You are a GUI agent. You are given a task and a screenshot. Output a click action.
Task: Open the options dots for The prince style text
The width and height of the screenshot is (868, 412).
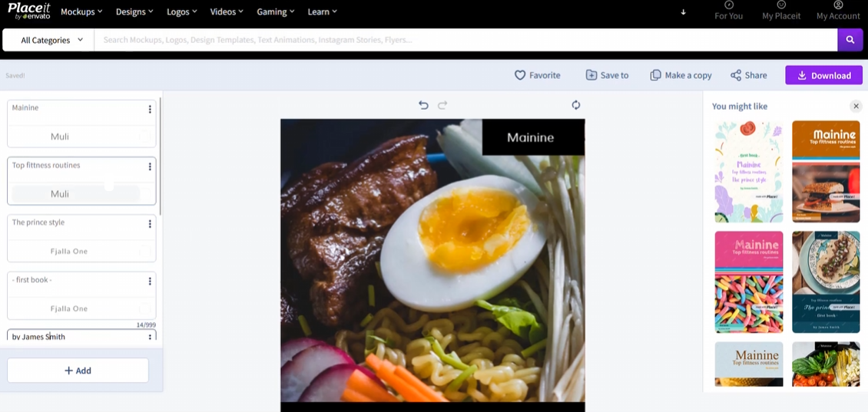point(150,224)
